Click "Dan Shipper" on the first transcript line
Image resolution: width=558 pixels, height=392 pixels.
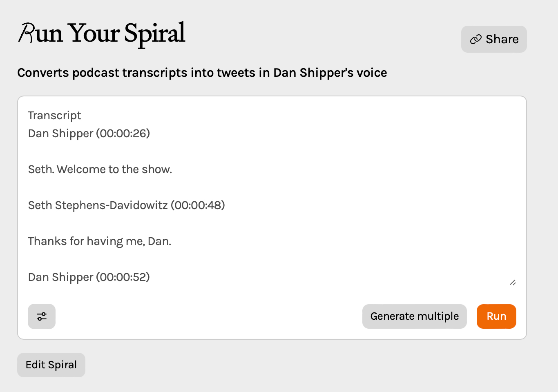(61, 134)
